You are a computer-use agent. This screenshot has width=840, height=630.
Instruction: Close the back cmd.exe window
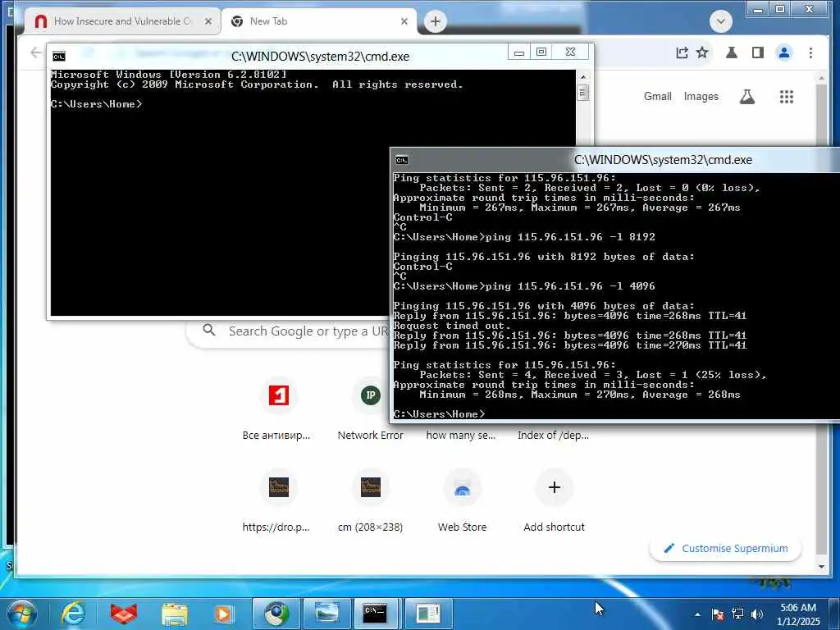point(571,52)
